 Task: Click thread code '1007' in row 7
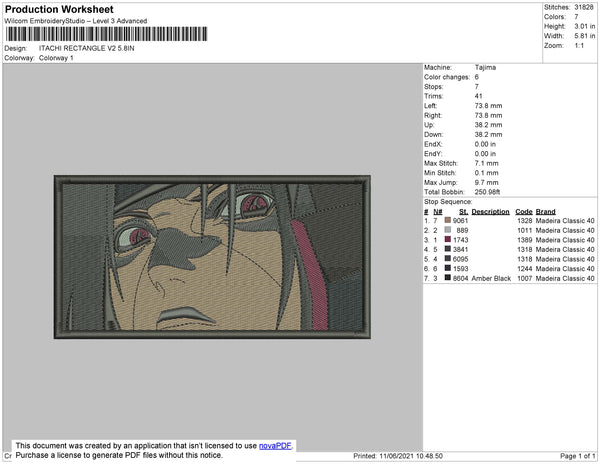point(525,278)
